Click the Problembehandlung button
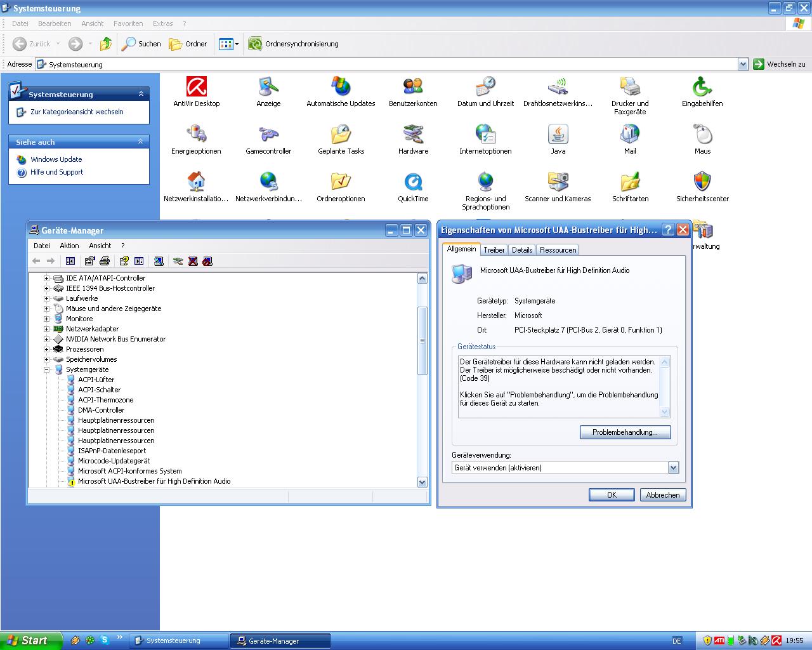The width and height of the screenshot is (812, 650). [x=625, y=432]
